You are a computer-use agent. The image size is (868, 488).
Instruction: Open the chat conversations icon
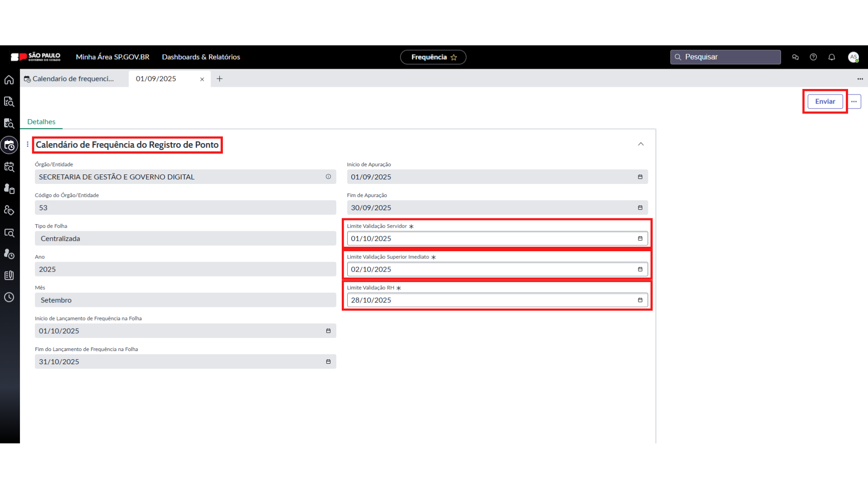point(795,57)
